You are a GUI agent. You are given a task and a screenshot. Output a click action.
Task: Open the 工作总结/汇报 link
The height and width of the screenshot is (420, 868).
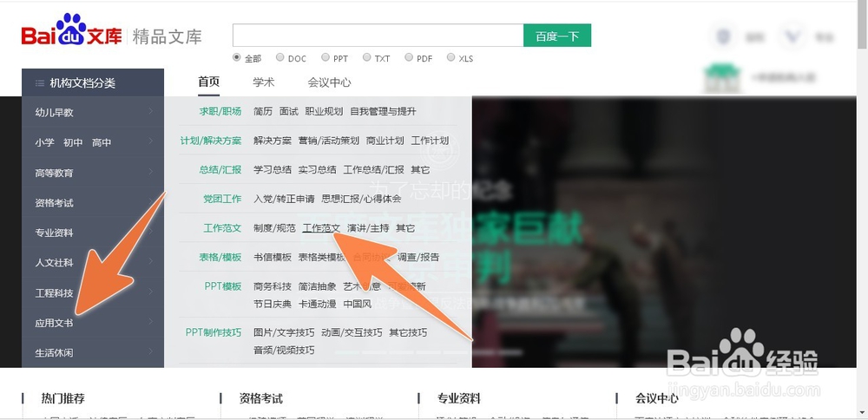(x=373, y=170)
